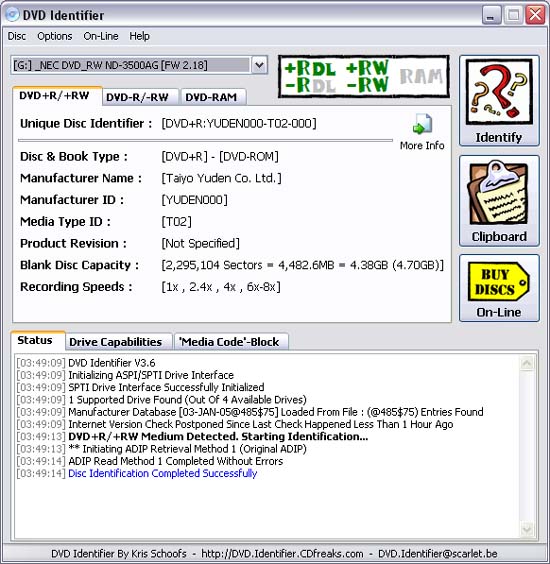Viewport: 550px width, 564px height.
Task: Open the Help menu
Action: point(139,36)
